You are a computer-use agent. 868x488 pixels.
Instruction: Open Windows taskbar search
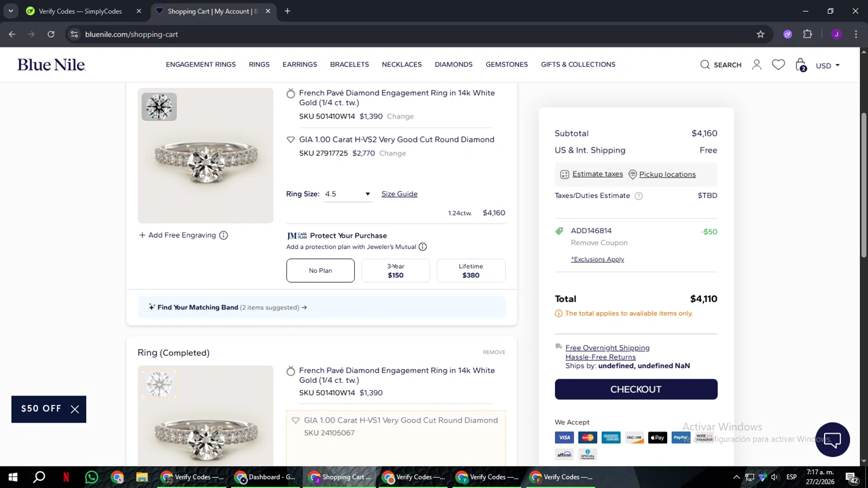(39, 477)
